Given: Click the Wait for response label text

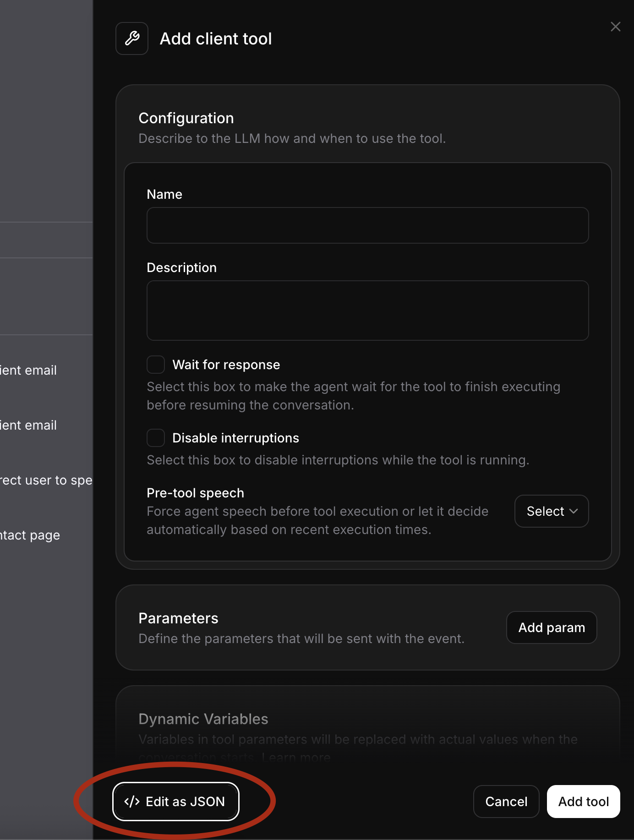Looking at the screenshot, I should [226, 365].
